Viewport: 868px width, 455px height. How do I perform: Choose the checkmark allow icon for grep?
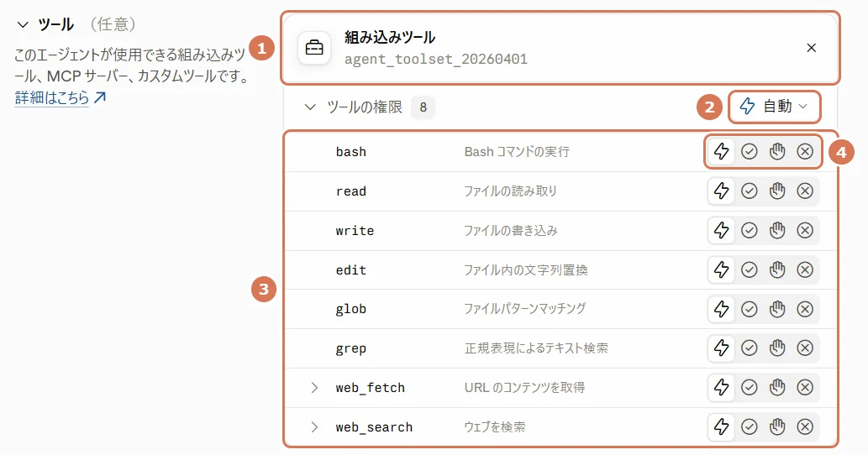point(749,348)
